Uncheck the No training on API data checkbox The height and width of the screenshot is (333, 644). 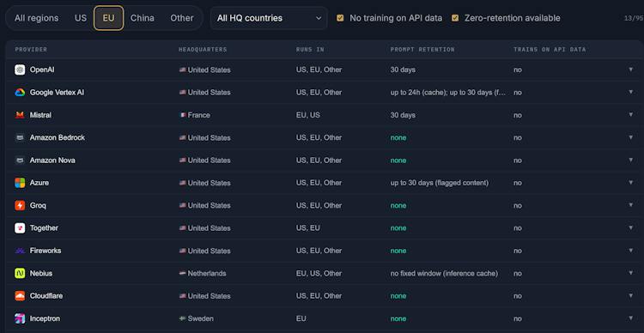coord(340,18)
